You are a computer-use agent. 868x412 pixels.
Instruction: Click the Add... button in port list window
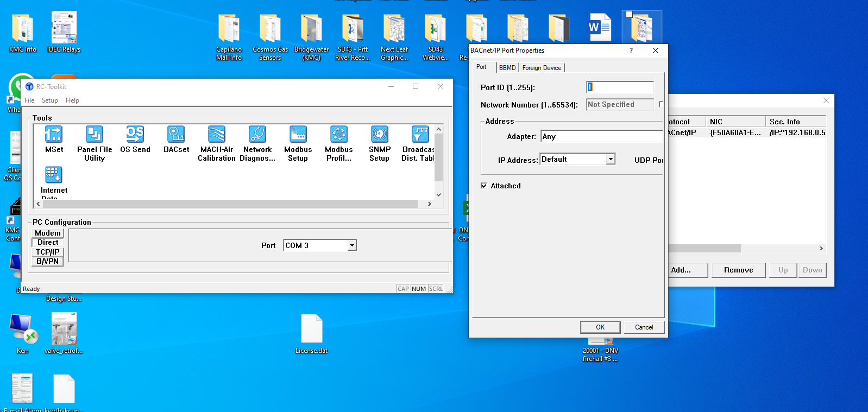(688, 270)
